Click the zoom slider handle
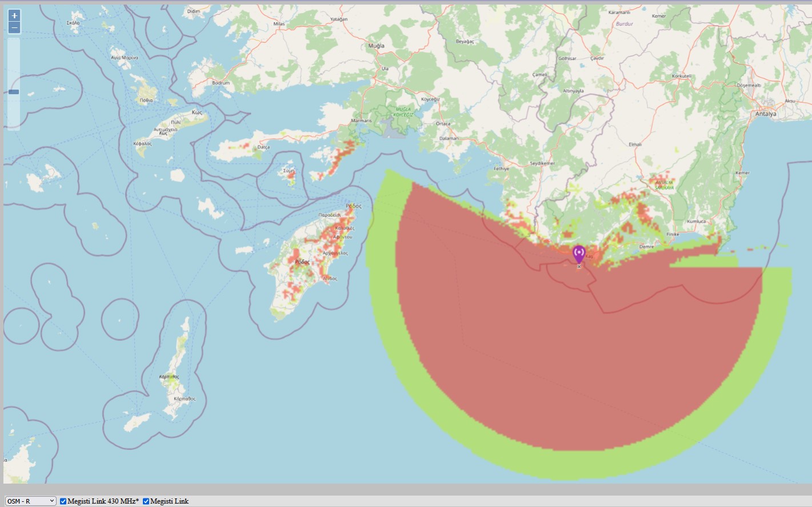 pos(14,92)
